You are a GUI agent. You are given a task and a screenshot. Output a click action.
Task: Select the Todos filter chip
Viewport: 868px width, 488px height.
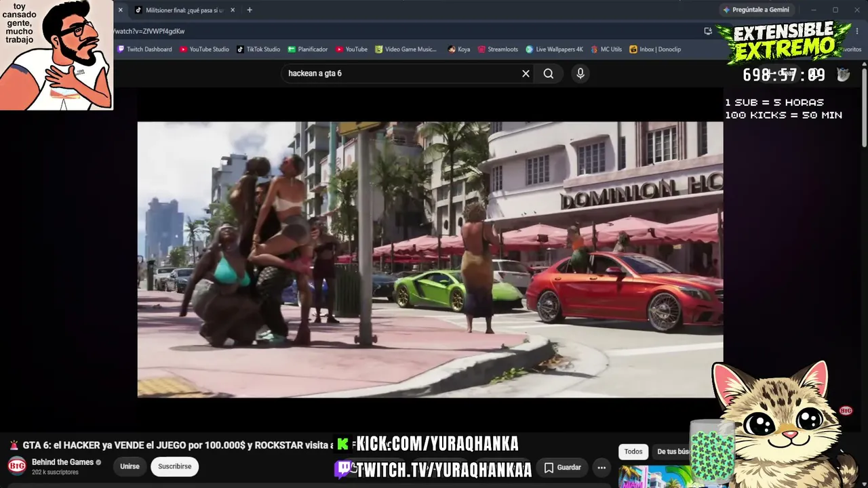point(633,451)
